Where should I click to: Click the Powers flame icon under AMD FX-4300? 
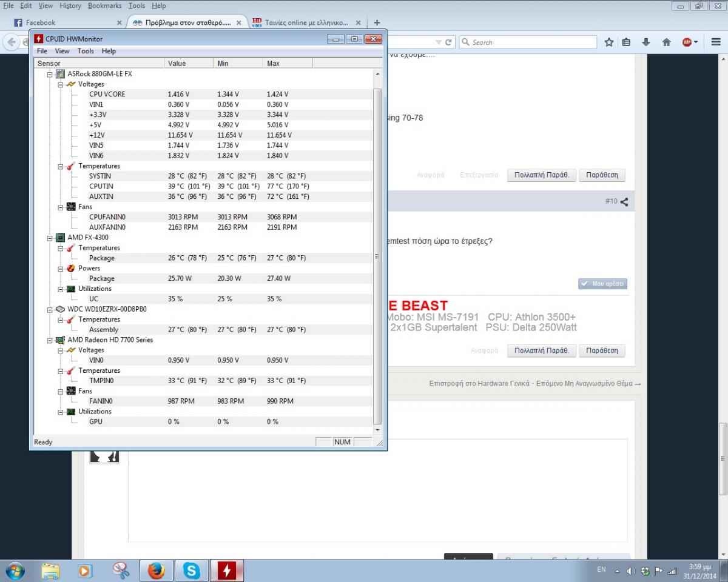pyautogui.click(x=71, y=269)
